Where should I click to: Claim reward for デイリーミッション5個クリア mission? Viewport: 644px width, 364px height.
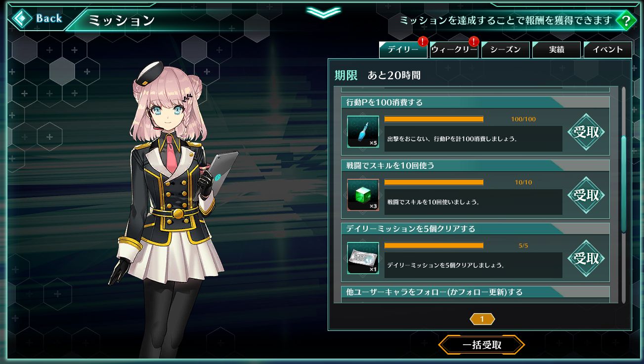586,258
